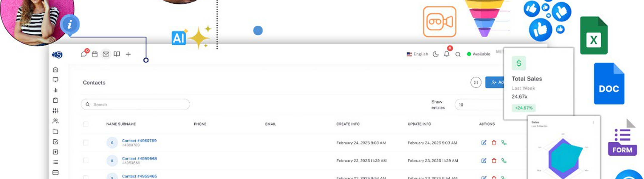Delete Contact #4960789
Screen dimensions: 644x179
pyautogui.click(x=494, y=143)
